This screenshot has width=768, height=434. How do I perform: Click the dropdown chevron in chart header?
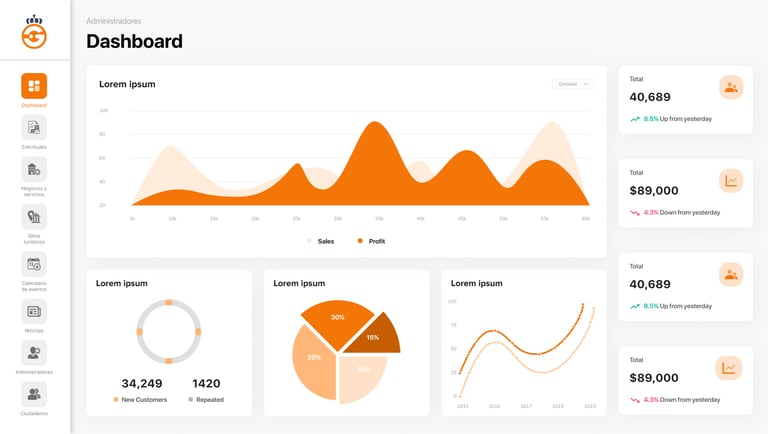coord(585,84)
